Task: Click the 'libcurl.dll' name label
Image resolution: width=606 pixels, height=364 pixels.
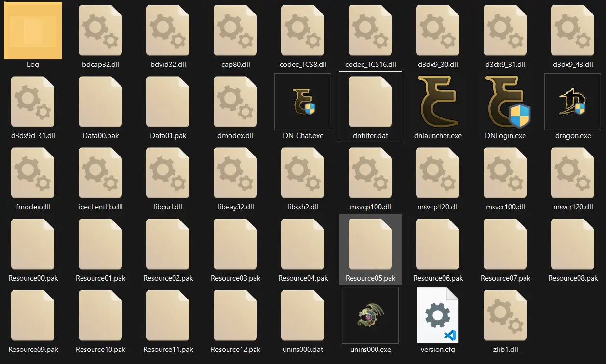Action: [x=168, y=207]
